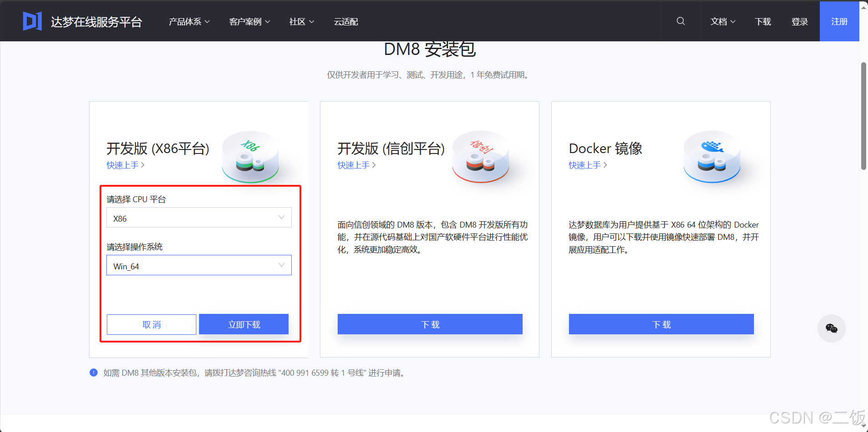Expand the 客户案例 menu
Screen dimensions: 868x432
click(249, 21)
